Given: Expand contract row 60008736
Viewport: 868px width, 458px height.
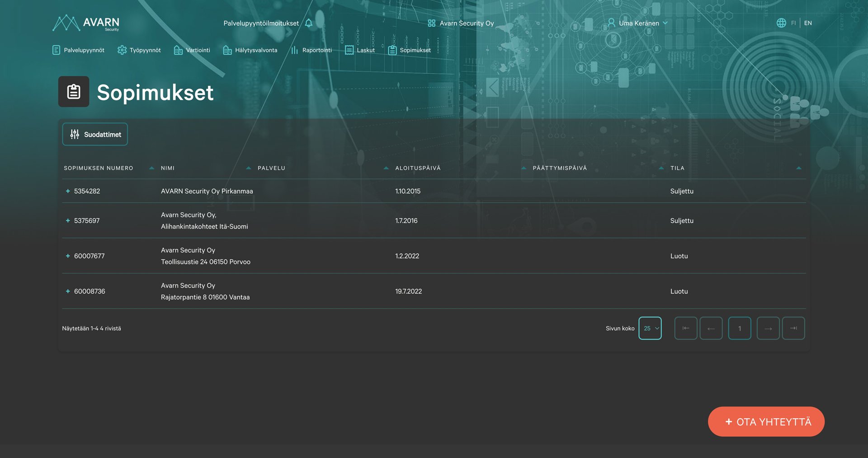Looking at the screenshot, I should 68,291.
